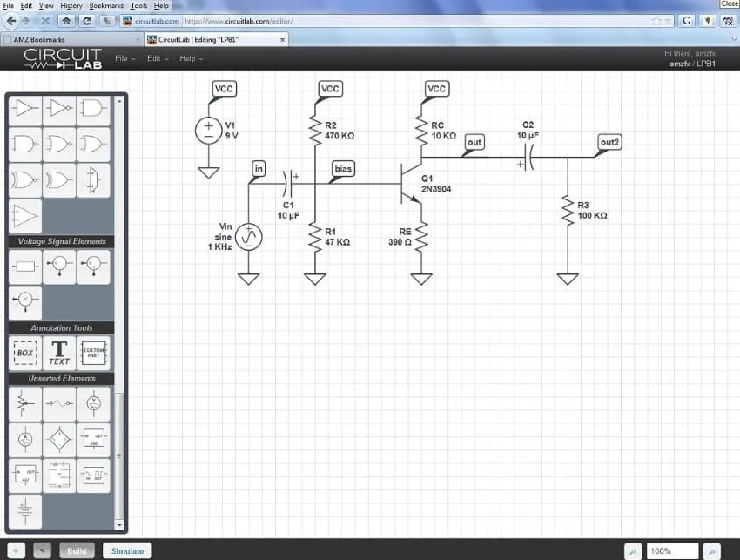
Task: Open the Custom Part tool
Action: coord(93,352)
